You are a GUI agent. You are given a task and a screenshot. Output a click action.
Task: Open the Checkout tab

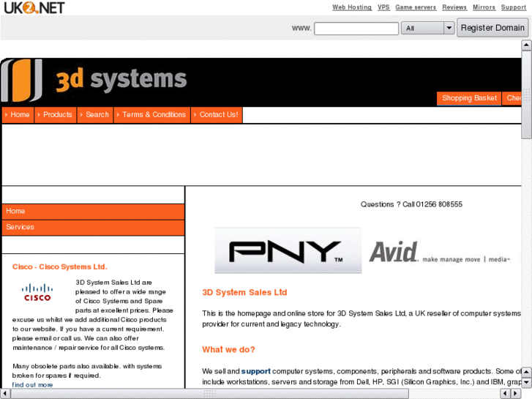[x=512, y=99]
